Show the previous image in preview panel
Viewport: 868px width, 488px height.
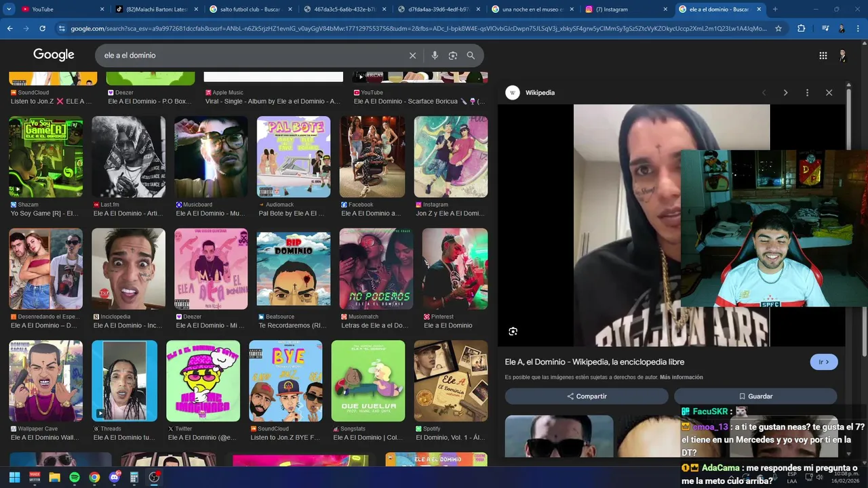pyautogui.click(x=764, y=93)
